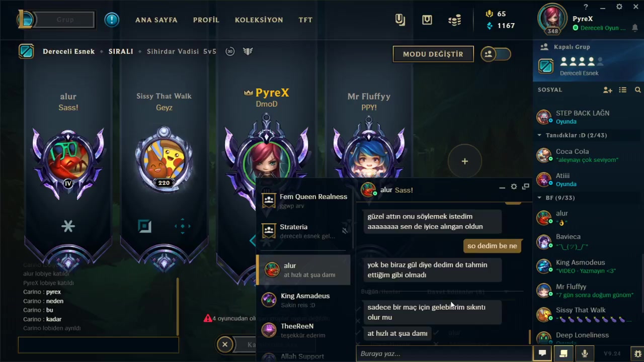Click the microphone voice icon
Screen dimensions: 644x362
[x=585, y=353]
